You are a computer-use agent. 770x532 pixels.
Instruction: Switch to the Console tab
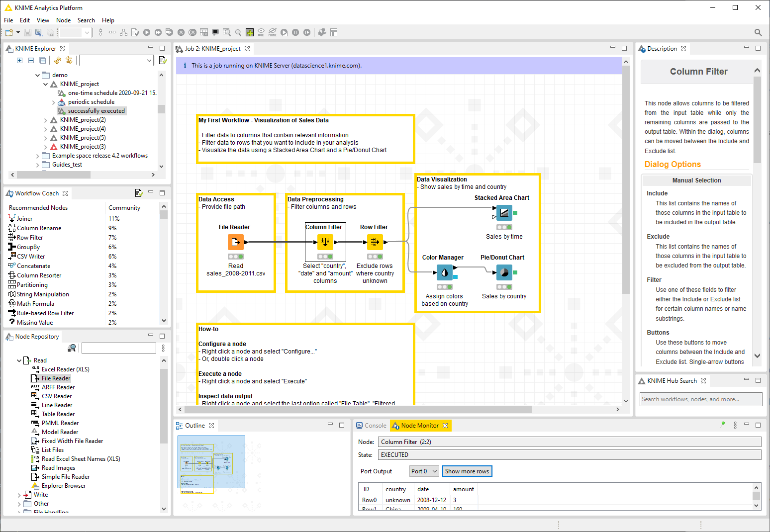click(371, 426)
